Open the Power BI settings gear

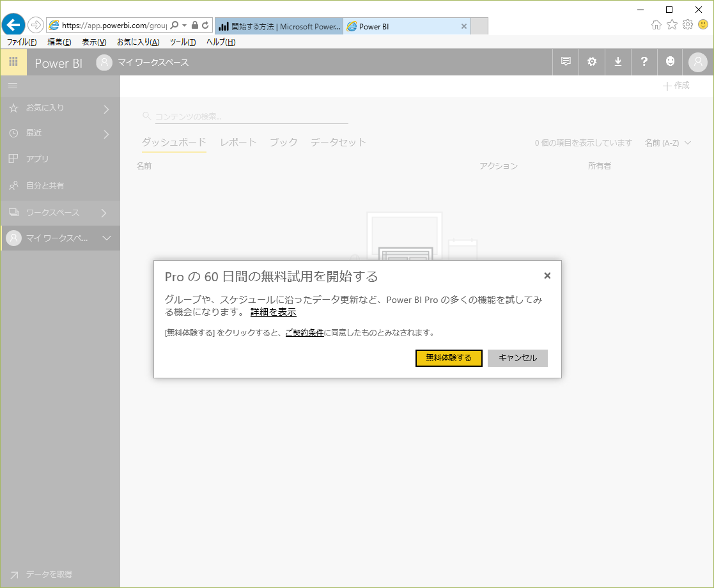coord(592,61)
